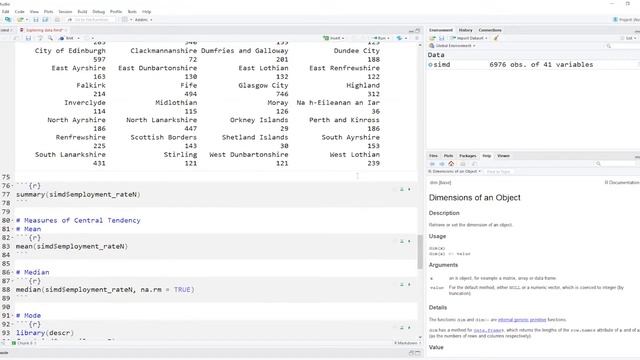The height and width of the screenshot is (360, 640).
Task: Click the Knit button in editor toolbar
Action: coord(67,38)
